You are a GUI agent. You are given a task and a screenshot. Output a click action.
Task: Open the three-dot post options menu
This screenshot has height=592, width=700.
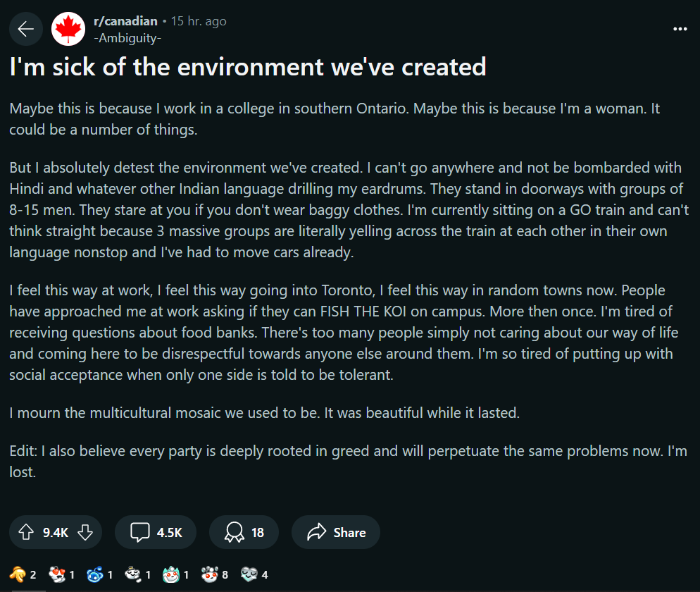(x=680, y=29)
